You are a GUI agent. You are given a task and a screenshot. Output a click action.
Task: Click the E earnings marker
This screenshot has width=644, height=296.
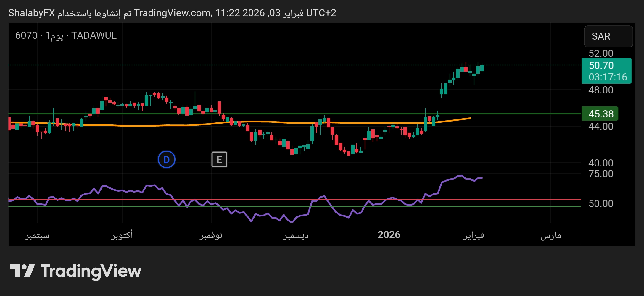click(219, 160)
